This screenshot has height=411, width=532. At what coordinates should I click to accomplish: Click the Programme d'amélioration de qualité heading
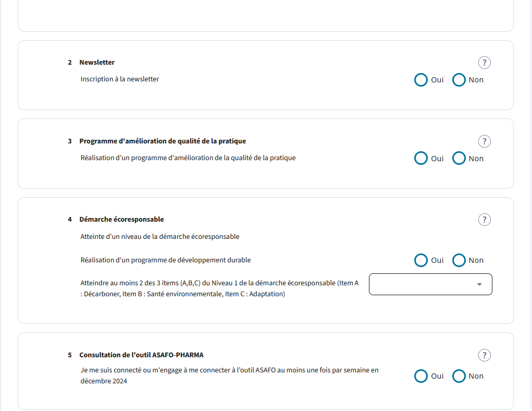(163, 141)
